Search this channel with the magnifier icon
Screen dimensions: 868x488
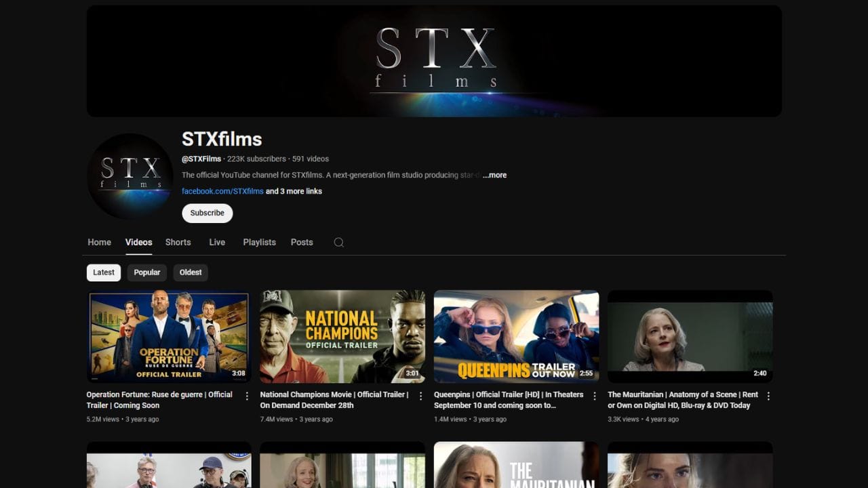[339, 243]
